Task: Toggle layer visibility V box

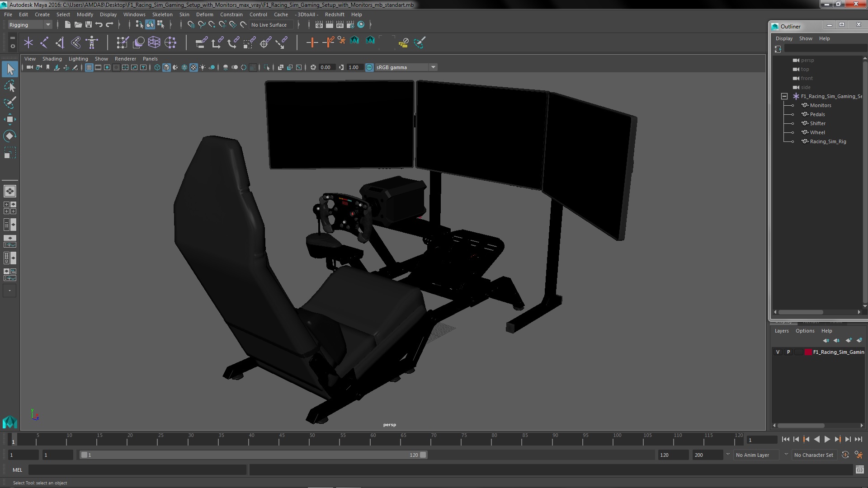Action: point(778,352)
